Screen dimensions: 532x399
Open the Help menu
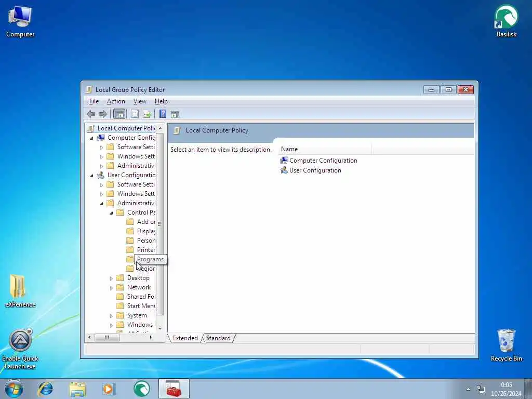[x=161, y=101]
